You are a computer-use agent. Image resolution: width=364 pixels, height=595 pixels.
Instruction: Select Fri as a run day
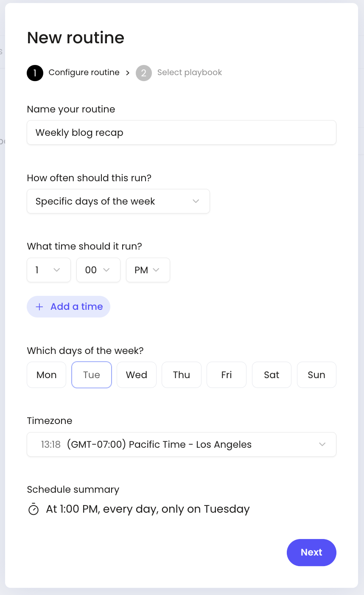tap(227, 375)
